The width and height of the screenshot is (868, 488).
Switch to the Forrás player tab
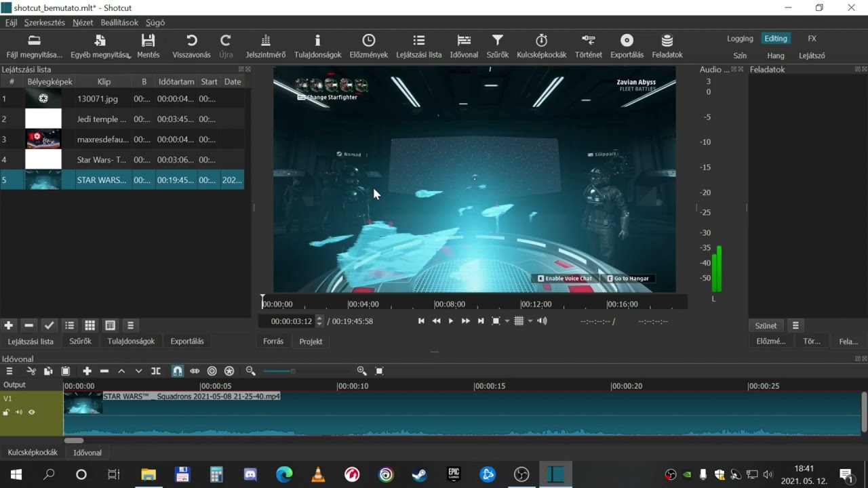(x=273, y=341)
